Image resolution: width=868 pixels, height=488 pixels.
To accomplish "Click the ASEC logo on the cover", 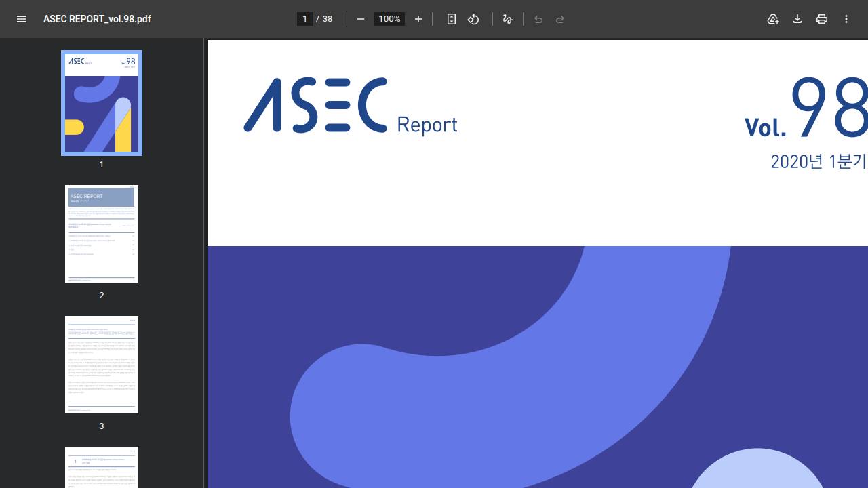I will (315, 104).
